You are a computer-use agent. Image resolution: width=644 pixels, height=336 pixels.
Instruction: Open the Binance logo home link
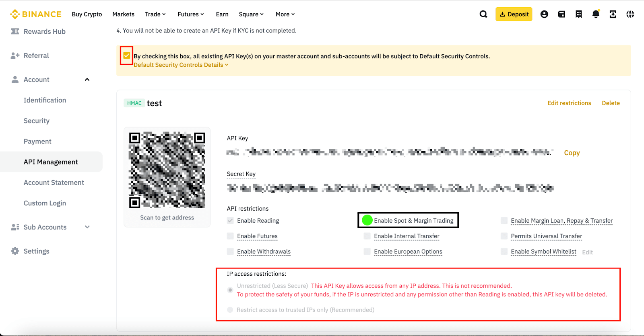pyautogui.click(x=36, y=14)
